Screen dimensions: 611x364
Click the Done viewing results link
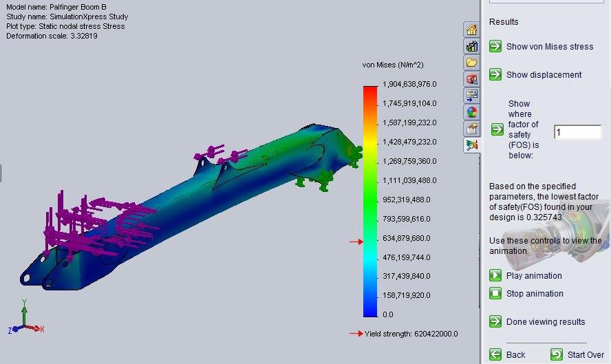(546, 321)
